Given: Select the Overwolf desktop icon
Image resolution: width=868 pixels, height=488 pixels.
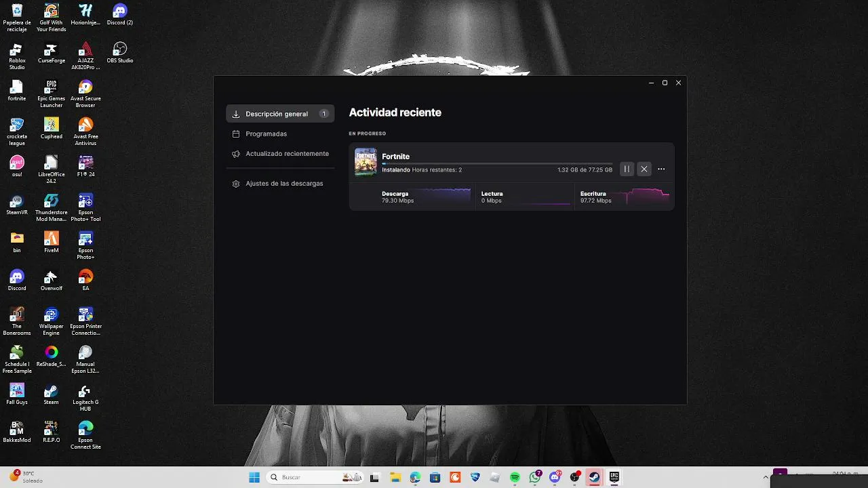Looking at the screenshot, I should coord(52,281).
